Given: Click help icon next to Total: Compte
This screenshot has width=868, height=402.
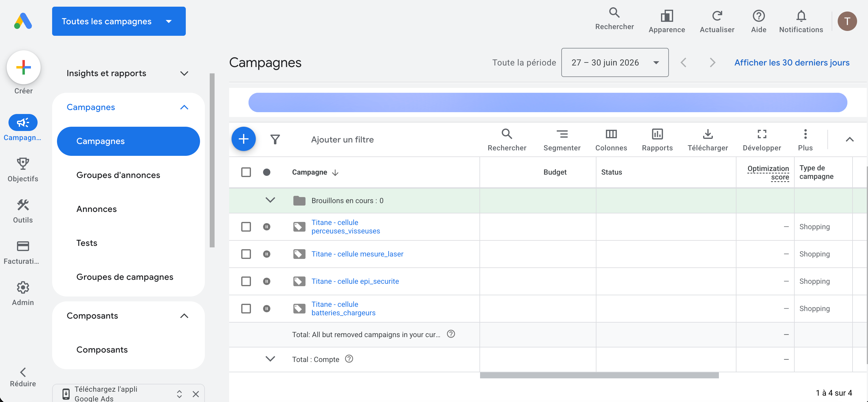Looking at the screenshot, I should pyautogui.click(x=349, y=359).
